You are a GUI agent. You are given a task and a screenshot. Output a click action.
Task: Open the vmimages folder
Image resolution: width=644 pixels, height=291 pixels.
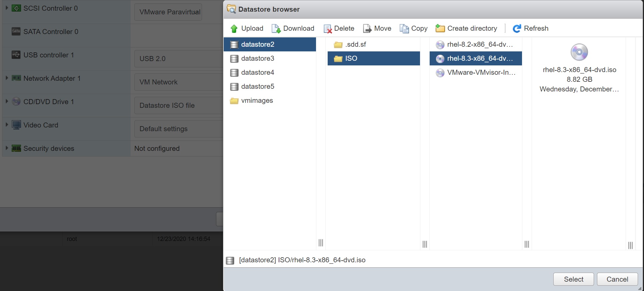click(x=270, y=100)
